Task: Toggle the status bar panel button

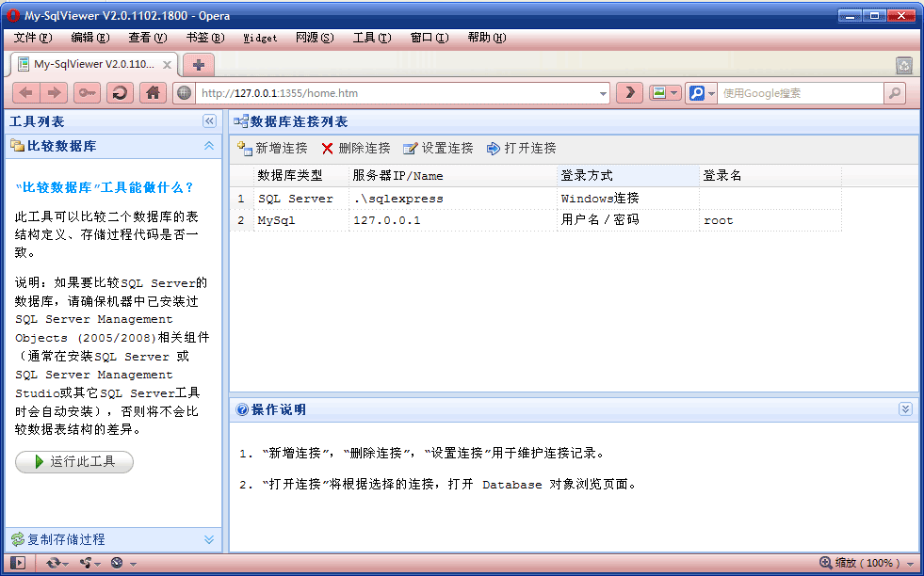Action: (18, 563)
